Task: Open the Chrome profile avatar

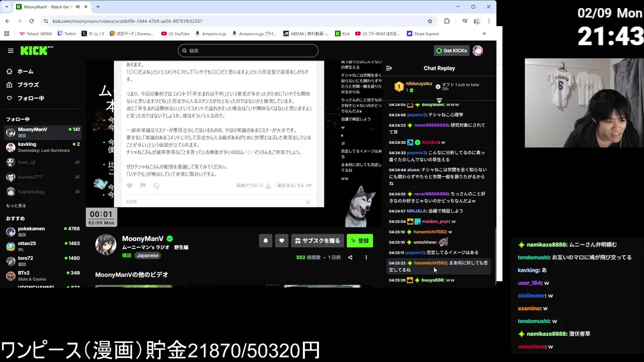Action: tap(477, 21)
